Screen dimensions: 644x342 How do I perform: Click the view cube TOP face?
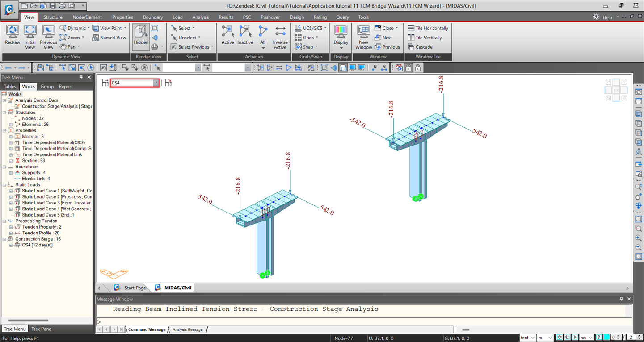tap(616, 90)
